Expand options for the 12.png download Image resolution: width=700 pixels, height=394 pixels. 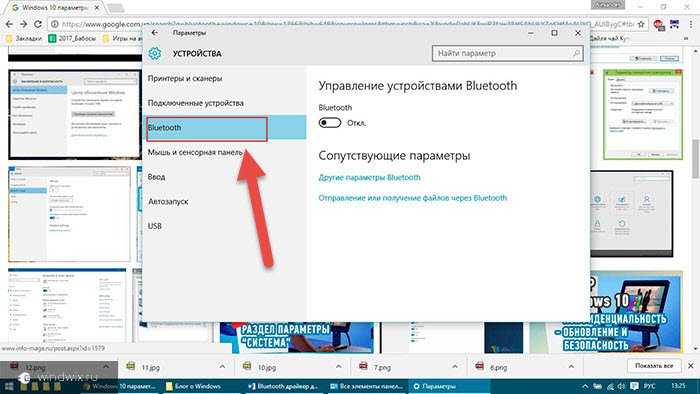pyautogui.click(x=106, y=367)
